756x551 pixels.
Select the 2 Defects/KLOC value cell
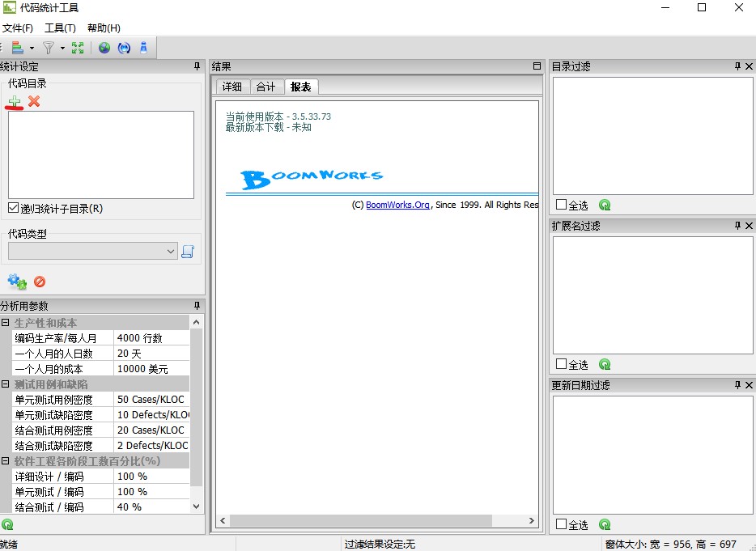[151, 446]
